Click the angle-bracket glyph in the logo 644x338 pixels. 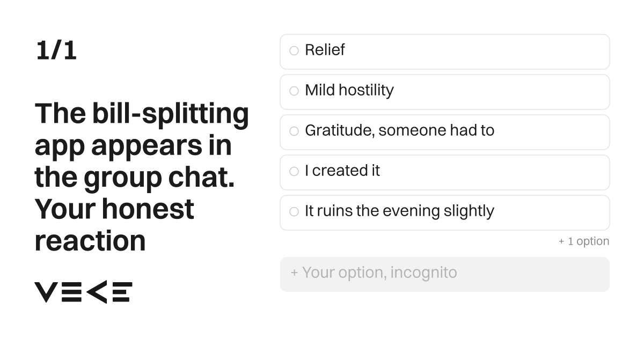click(97, 292)
